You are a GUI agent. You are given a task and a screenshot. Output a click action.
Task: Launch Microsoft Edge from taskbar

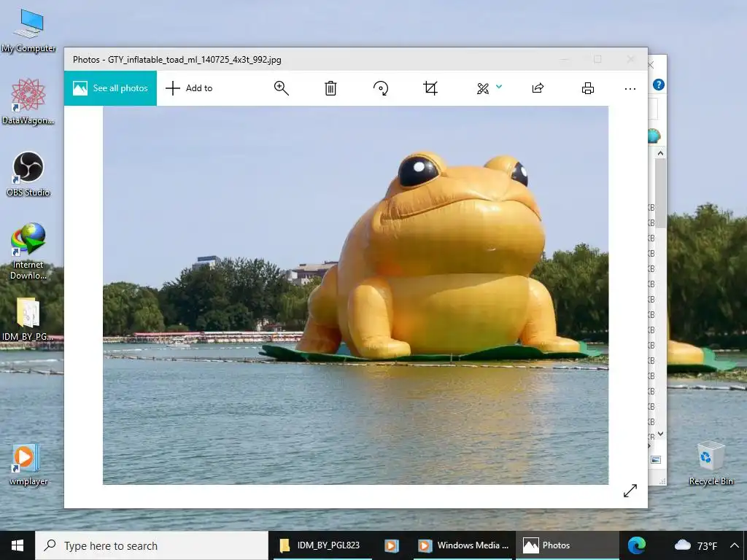pyautogui.click(x=636, y=545)
